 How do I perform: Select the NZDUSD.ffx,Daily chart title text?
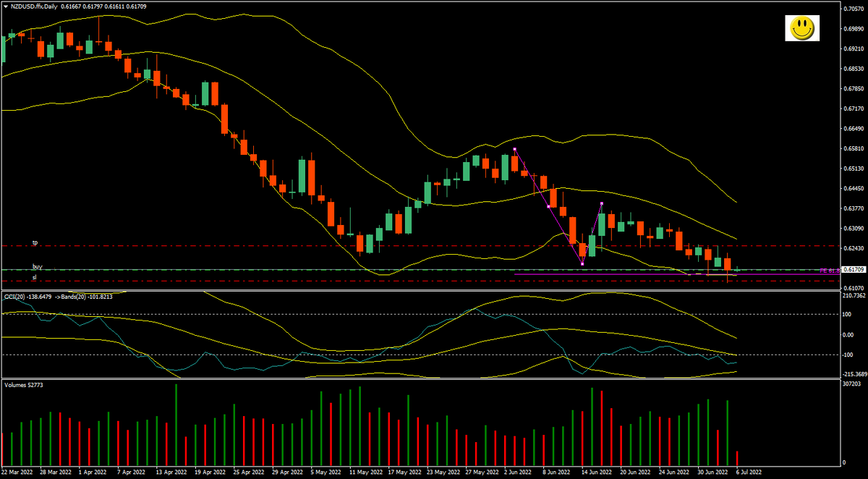point(34,6)
